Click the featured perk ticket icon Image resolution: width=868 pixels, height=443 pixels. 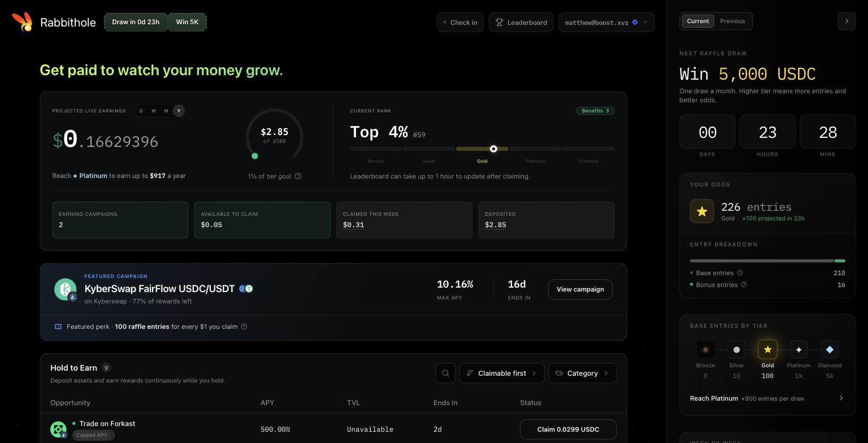pos(58,327)
